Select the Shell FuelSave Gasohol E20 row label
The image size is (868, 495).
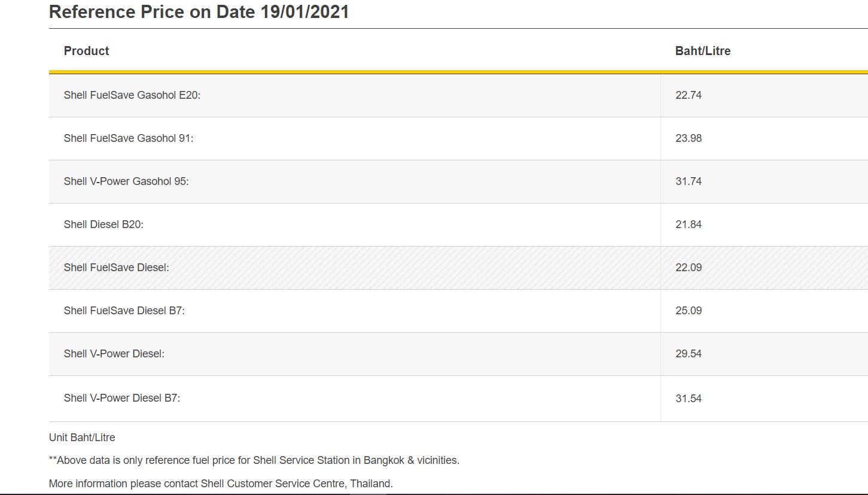132,95
